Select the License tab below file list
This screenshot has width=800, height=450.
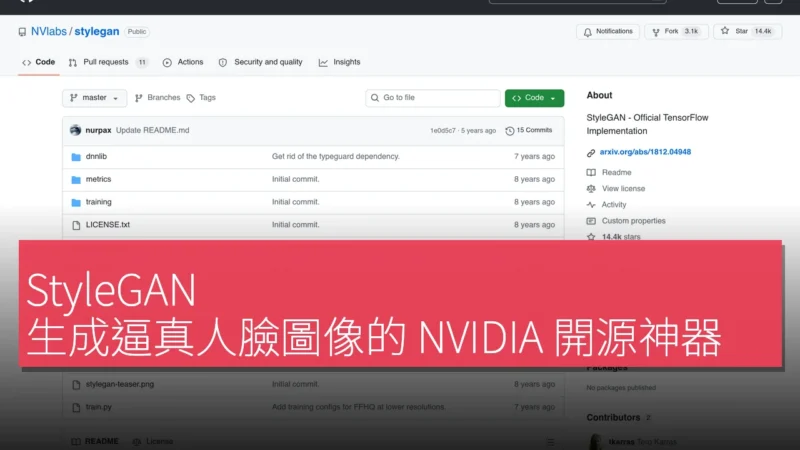click(x=153, y=441)
